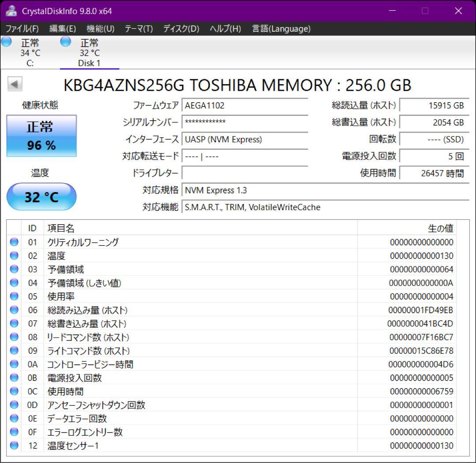
Task: Click status orb of row 07 総書き込み量
Action: click(14, 323)
